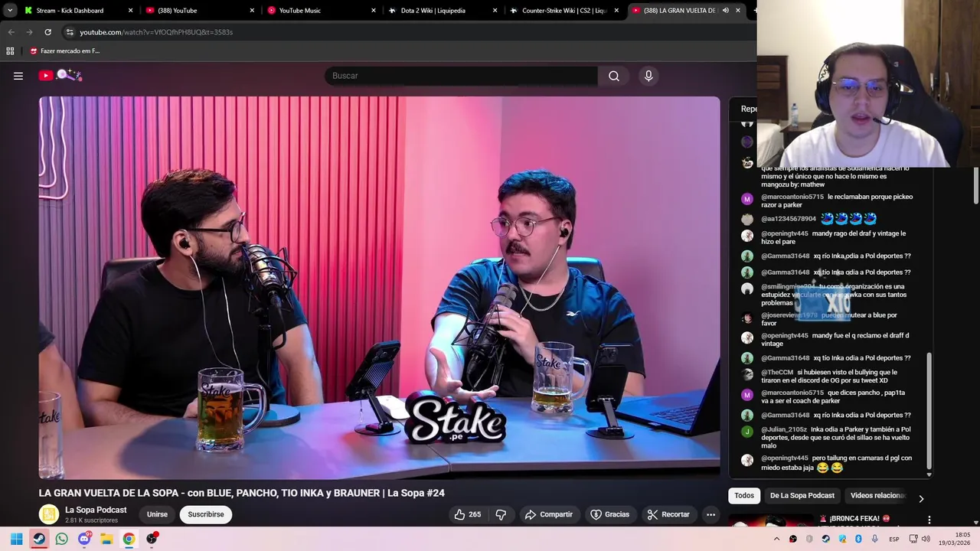Viewport: 980px width, 551px height.
Task: Click microphone icon in system tray
Action: point(875,540)
